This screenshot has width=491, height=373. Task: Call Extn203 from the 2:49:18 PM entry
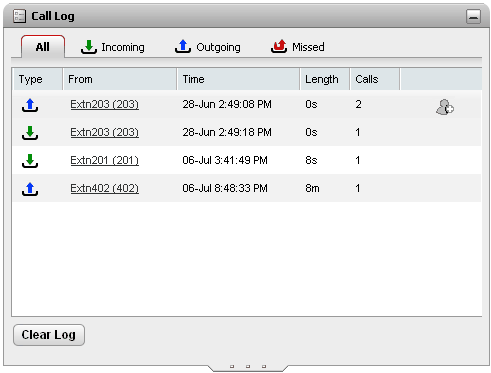point(104,132)
